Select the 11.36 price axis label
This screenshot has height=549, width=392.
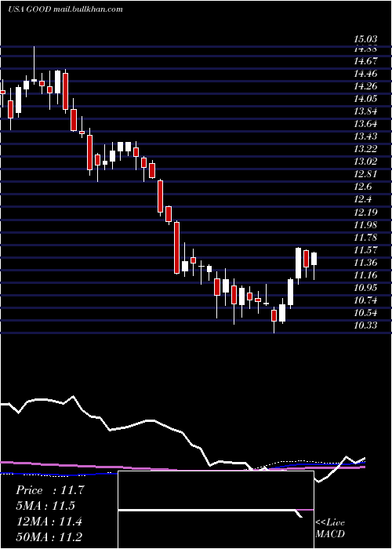365,263
